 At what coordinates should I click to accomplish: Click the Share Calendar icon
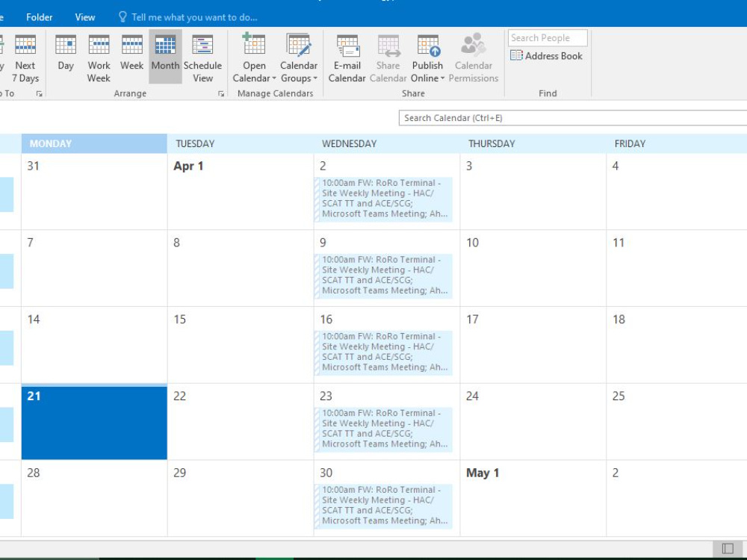point(388,46)
